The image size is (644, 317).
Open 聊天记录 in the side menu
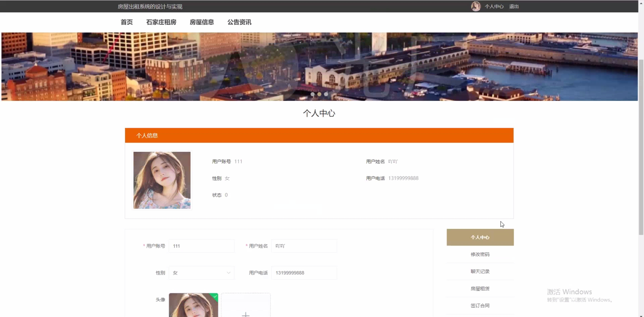coord(480,272)
